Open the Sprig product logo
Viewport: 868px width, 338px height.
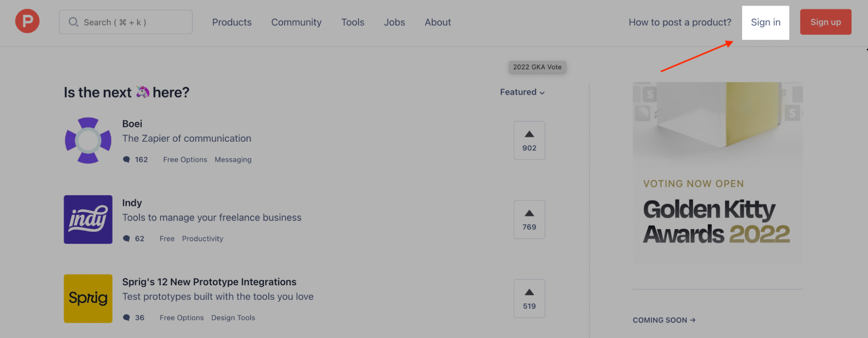tap(88, 298)
